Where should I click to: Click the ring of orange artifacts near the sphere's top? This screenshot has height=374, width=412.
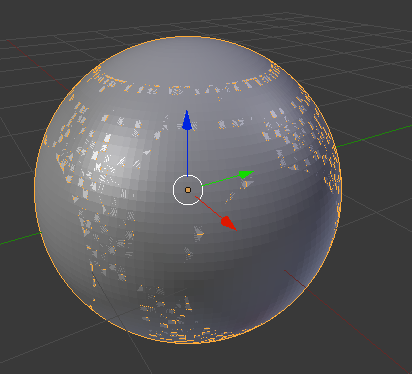[x=187, y=87]
